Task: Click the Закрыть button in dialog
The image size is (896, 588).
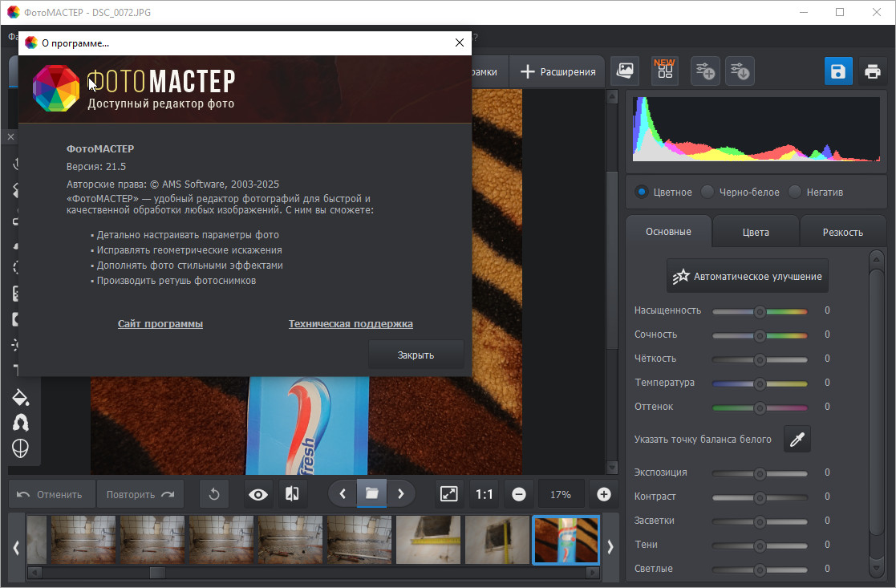Action: 416,355
